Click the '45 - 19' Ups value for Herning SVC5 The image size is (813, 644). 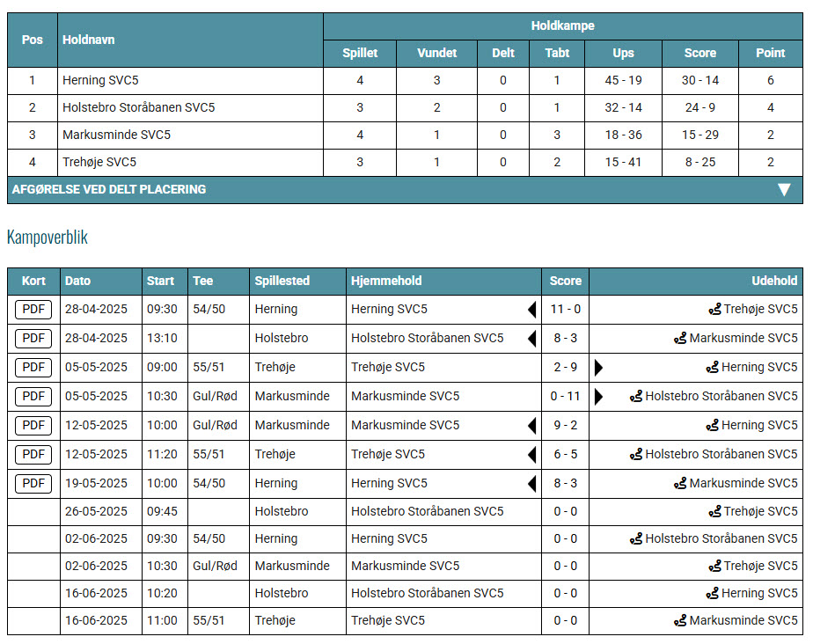pos(623,80)
